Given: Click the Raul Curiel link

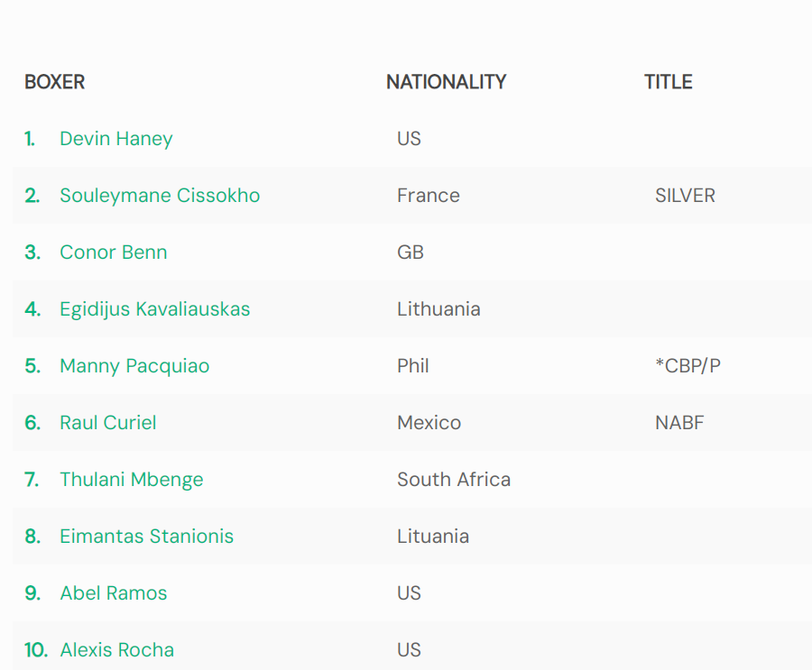Looking at the screenshot, I should (x=107, y=423).
